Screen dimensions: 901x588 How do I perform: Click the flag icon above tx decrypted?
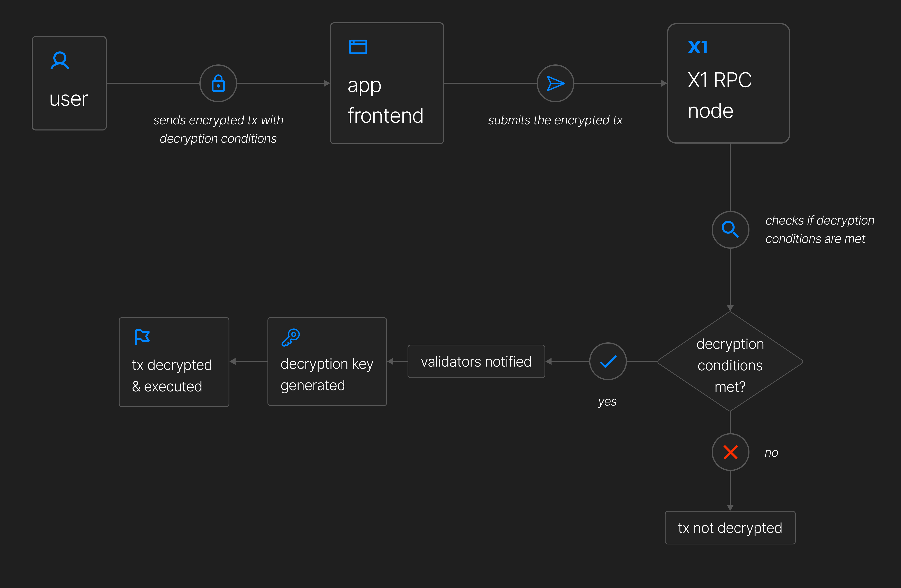[142, 337]
